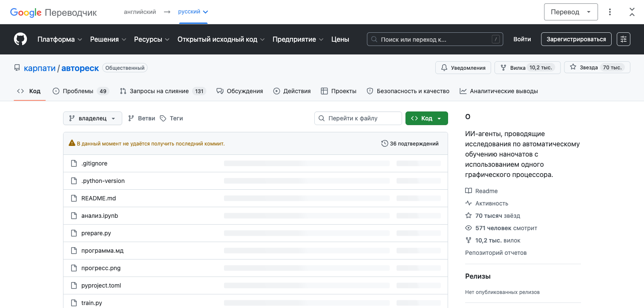Open the Безопасность и качество tab
This screenshot has width=644, height=308.
pos(408,91)
